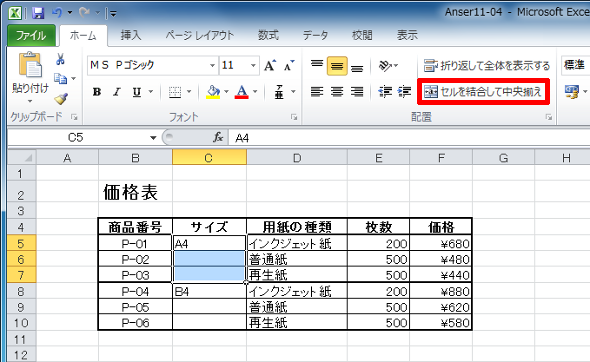The image size is (590, 362).
Task: Decrease the font size
Action: [x=289, y=66]
